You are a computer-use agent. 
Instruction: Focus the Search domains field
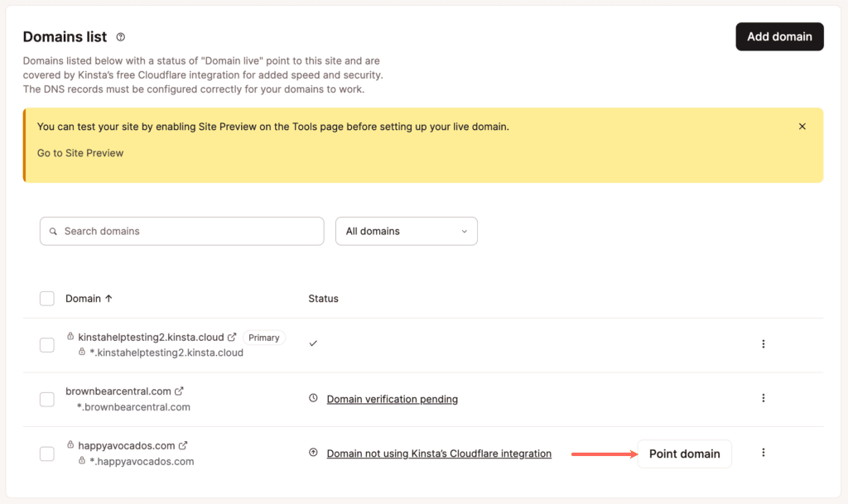click(181, 231)
